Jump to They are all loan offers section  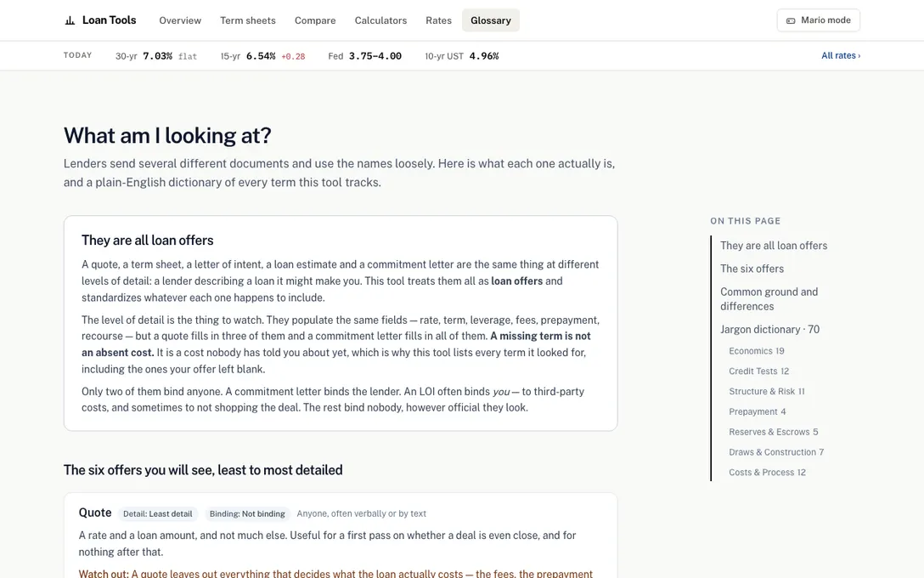point(773,246)
